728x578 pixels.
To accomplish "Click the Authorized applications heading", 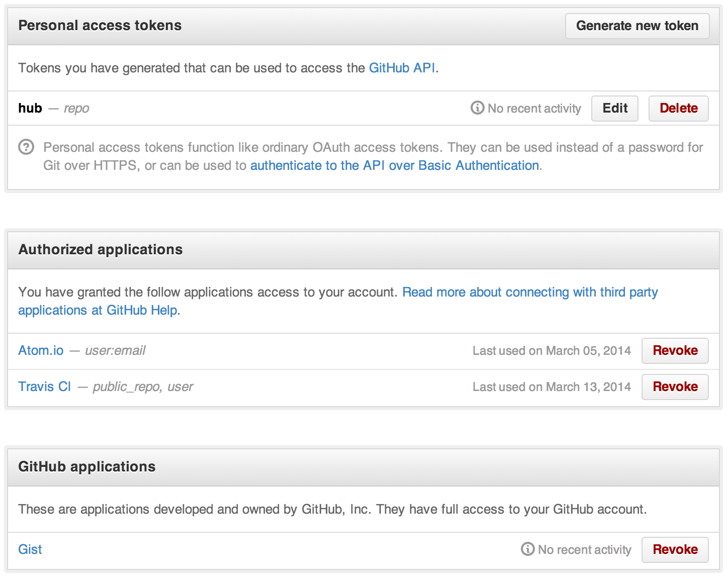I will pyautogui.click(x=101, y=250).
